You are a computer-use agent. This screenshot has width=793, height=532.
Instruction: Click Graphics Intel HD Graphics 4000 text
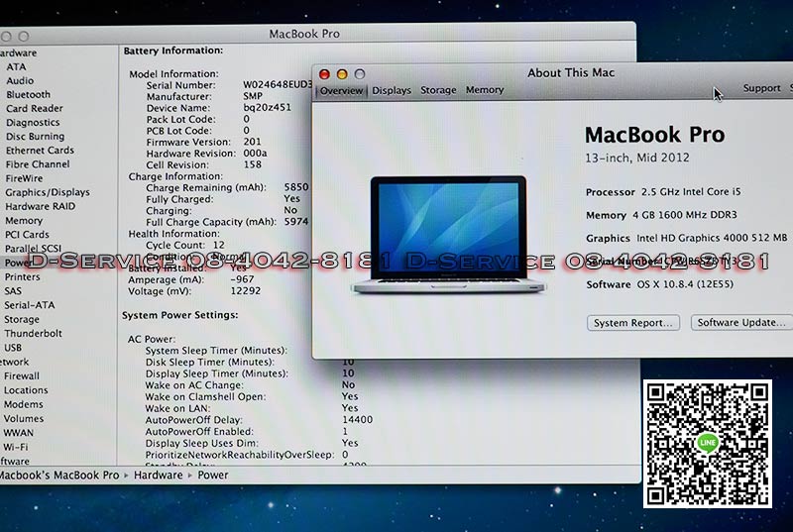[686, 238]
